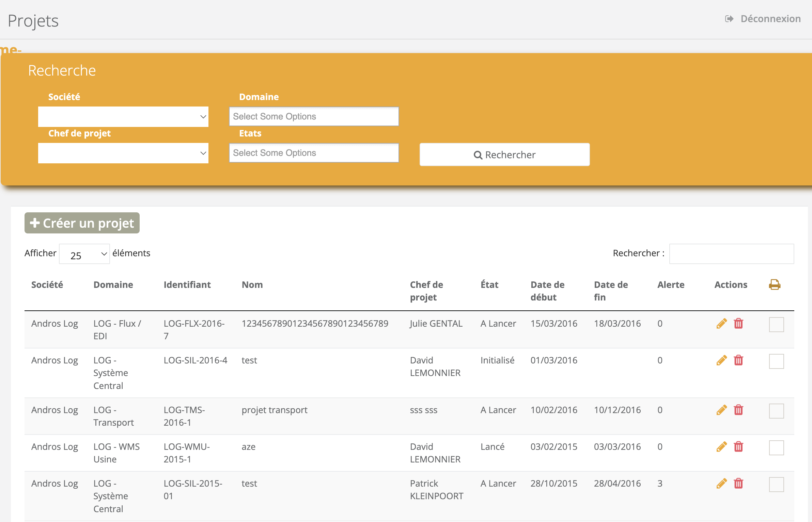812x522 pixels.
Task: Edit the aze project row
Action: point(721,447)
